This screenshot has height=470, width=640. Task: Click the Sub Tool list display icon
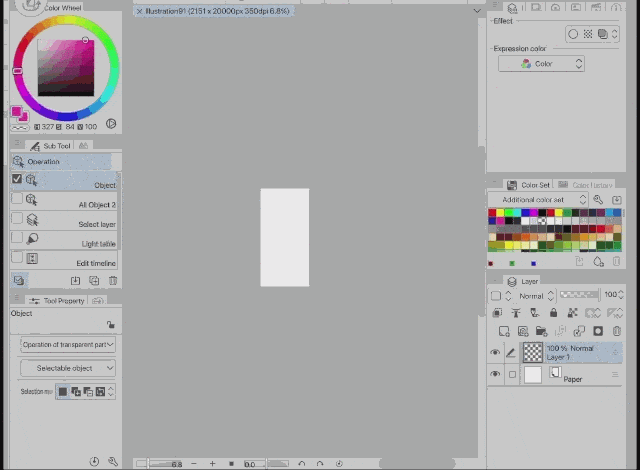click(x=19, y=280)
